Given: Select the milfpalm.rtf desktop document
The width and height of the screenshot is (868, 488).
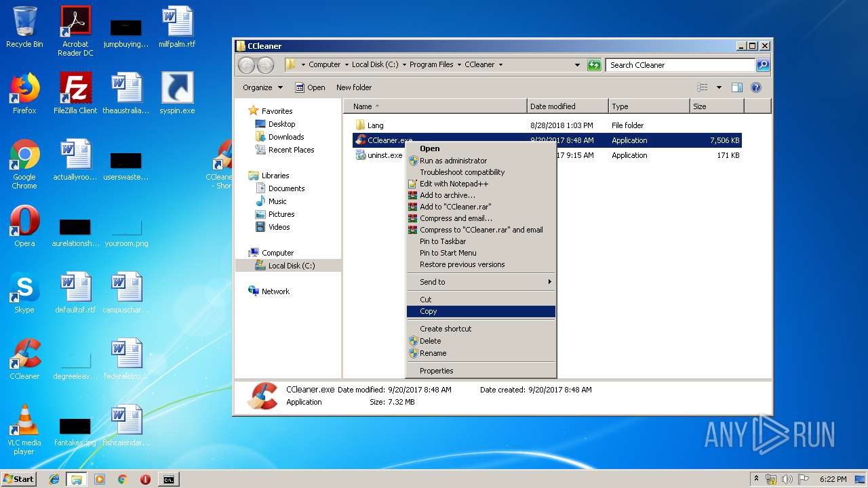Looking at the screenshot, I should point(177,27).
